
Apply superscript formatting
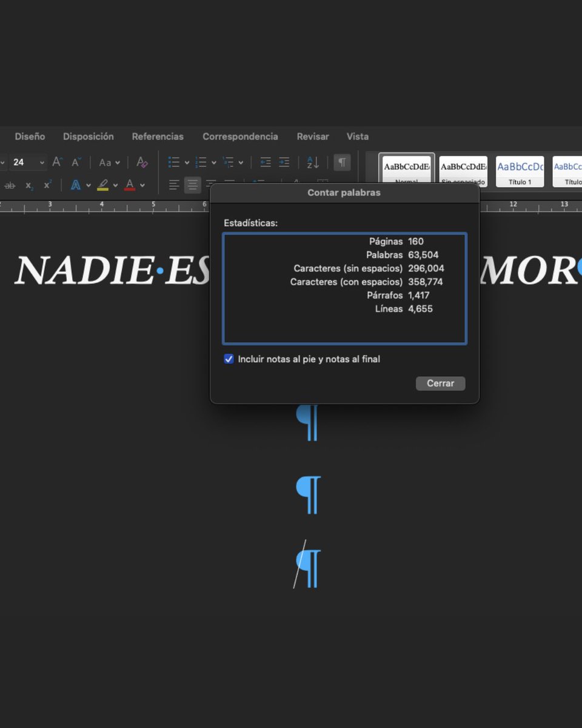(47, 185)
